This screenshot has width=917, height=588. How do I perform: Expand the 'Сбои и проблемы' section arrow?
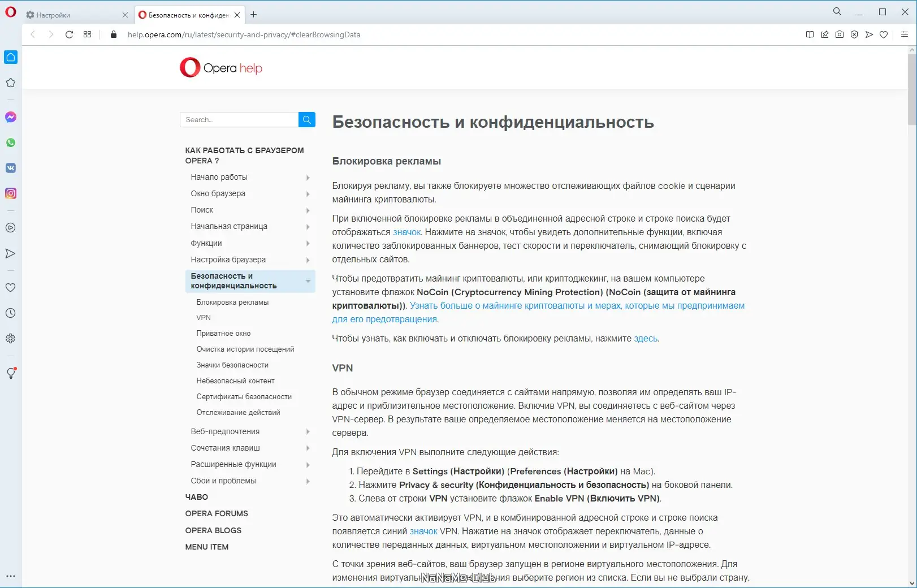click(308, 481)
